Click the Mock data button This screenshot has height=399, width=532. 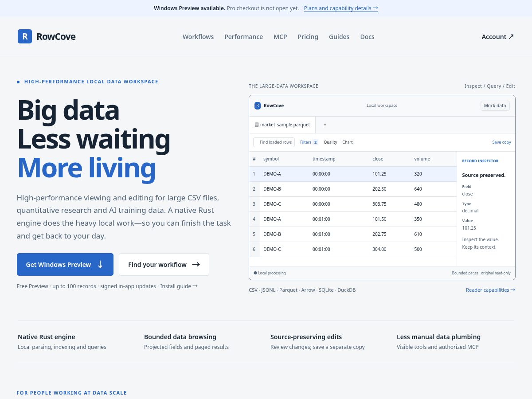(495, 106)
